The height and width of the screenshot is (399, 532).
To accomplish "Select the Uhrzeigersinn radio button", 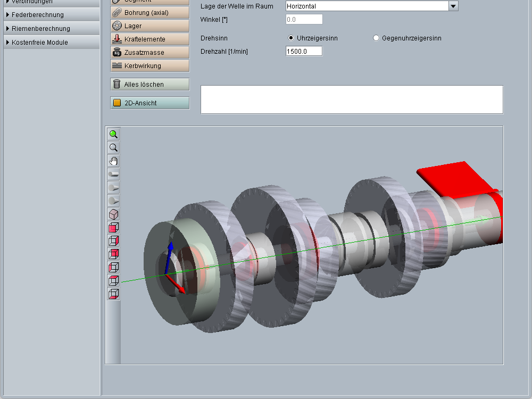I will tap(291, 38).
